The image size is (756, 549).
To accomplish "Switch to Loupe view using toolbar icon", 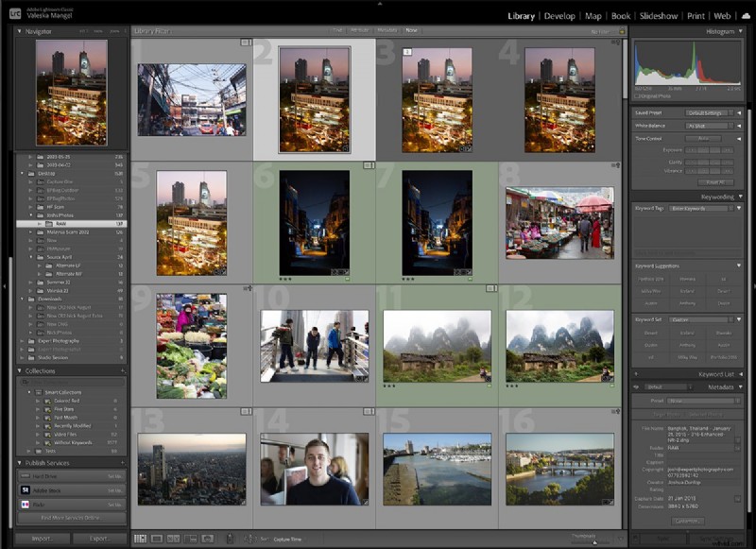I will [156, 539].
